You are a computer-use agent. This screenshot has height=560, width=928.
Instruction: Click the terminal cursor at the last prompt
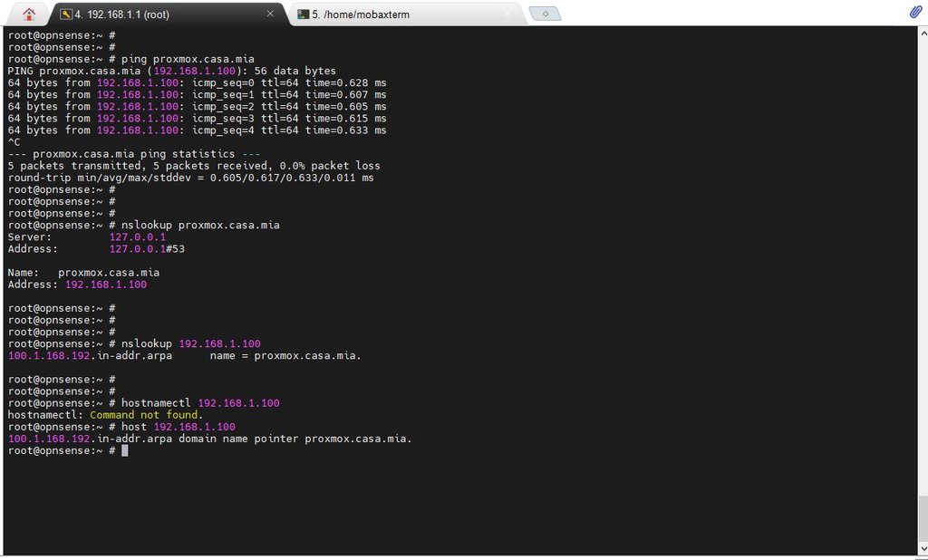pyautogui.click(x=125, y=450)
